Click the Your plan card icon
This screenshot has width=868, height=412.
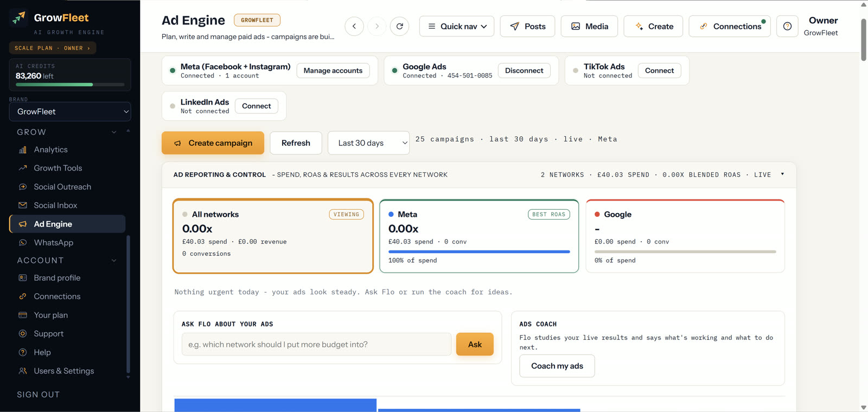click(x=23, y=315)
